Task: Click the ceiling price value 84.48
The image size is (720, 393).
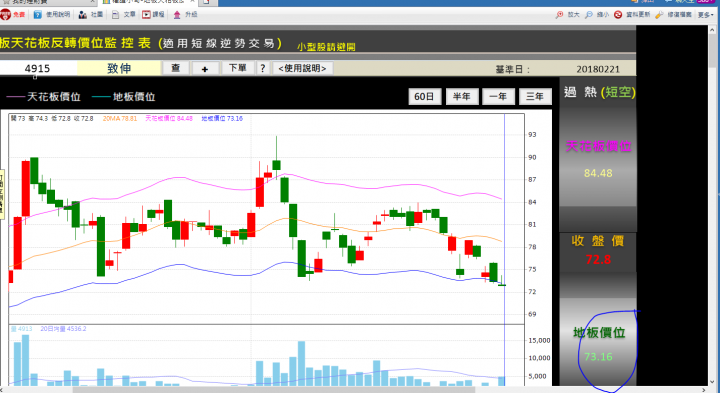Action: point(598,173)
